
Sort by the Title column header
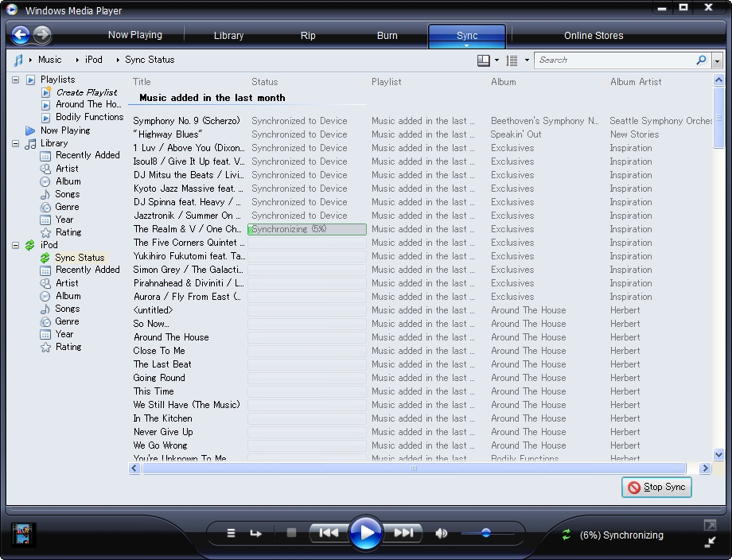(x=142, y=82)
